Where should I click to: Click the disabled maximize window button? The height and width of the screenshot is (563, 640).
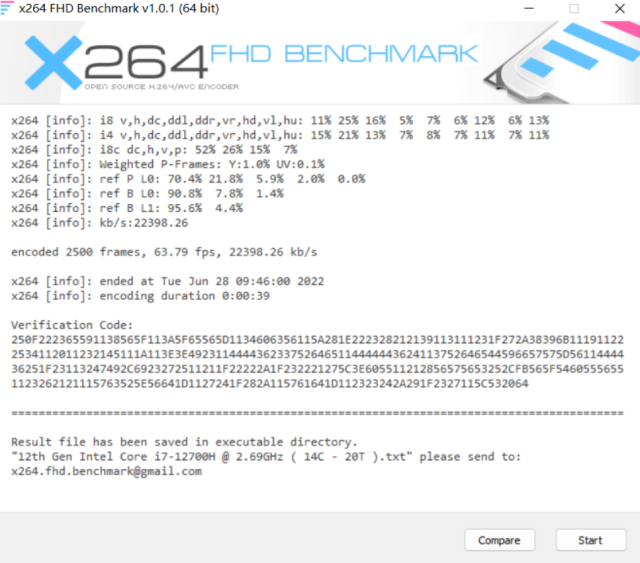[574, 8]
